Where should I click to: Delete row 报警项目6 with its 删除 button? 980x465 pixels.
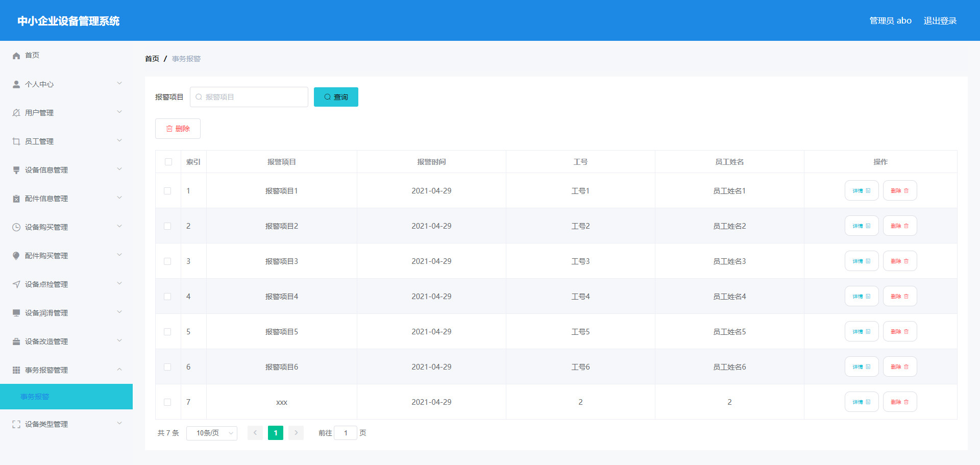[900, 366]
